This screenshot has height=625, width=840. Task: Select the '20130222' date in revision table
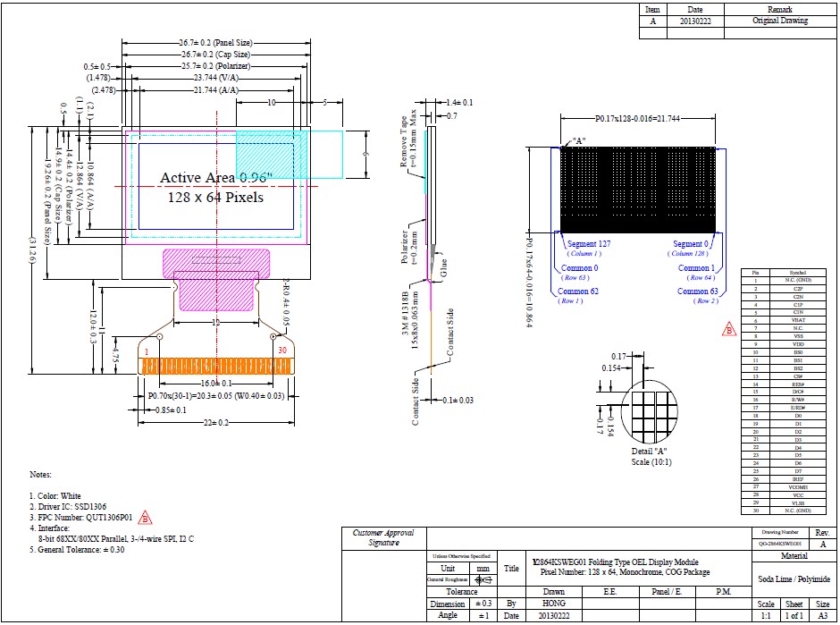click(x=695, y=21)
